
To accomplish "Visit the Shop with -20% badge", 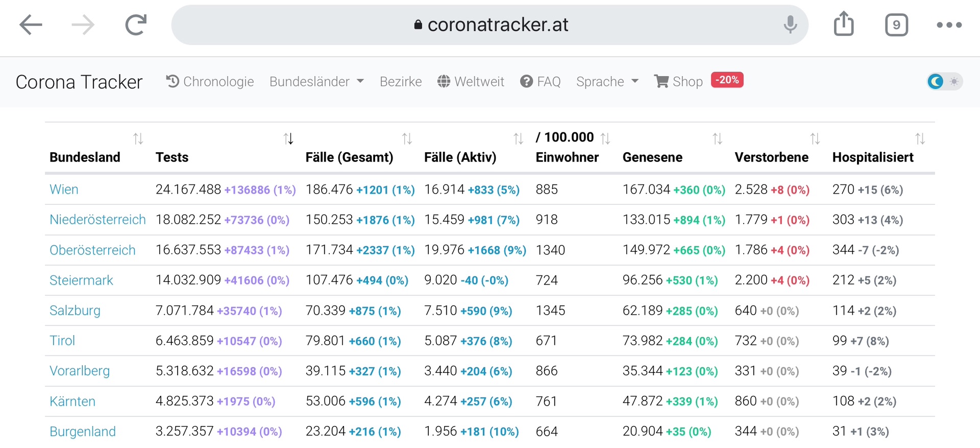I will [679, 82].
